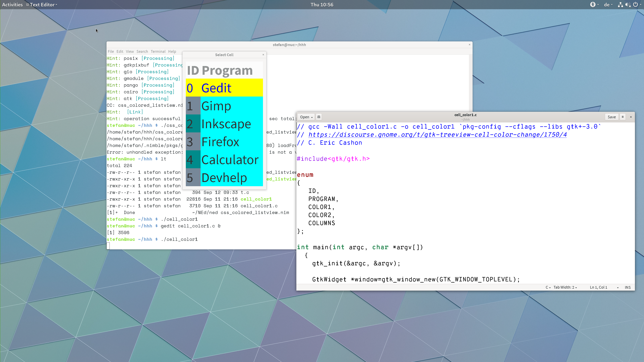This screenshot has height=362, width=644.
Task: Open the de keyboard layout menu
Action: 608,5
